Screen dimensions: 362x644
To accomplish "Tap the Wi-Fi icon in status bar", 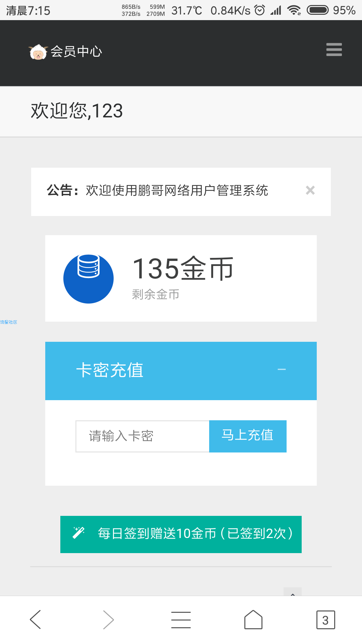I will tap(294, 10).
